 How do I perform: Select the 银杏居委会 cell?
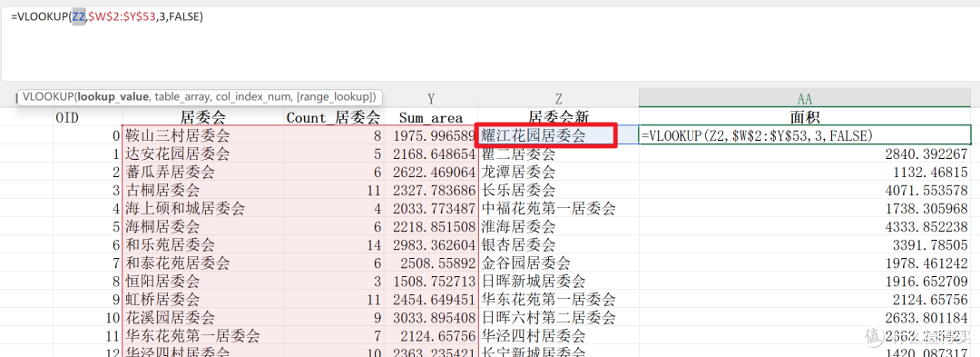pos(559,245)
